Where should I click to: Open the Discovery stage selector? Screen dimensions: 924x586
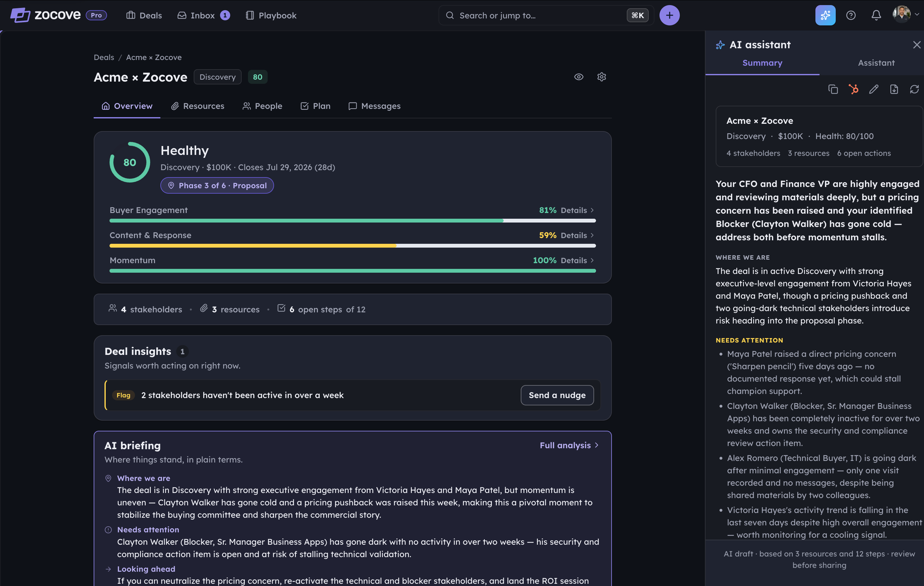point(218,77)
